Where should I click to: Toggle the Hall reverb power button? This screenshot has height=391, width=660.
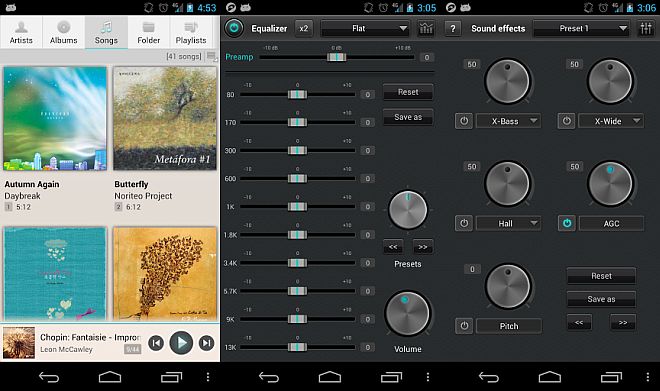coord(464,223)
